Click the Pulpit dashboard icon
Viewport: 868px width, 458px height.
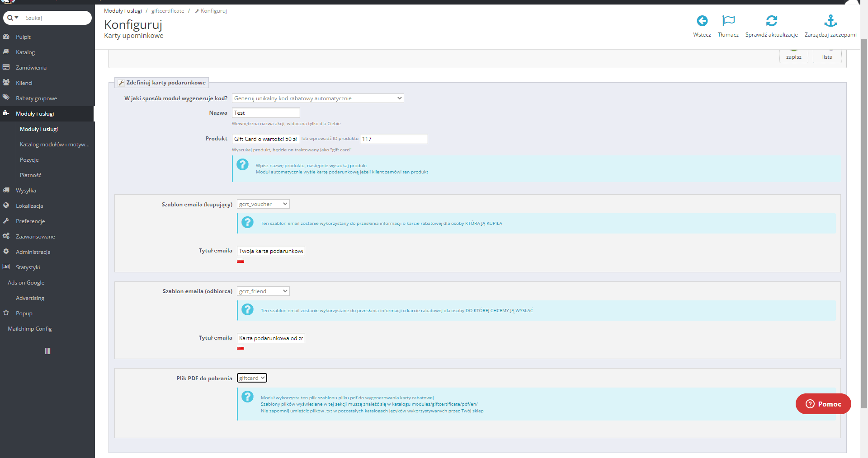click(6, 37)
